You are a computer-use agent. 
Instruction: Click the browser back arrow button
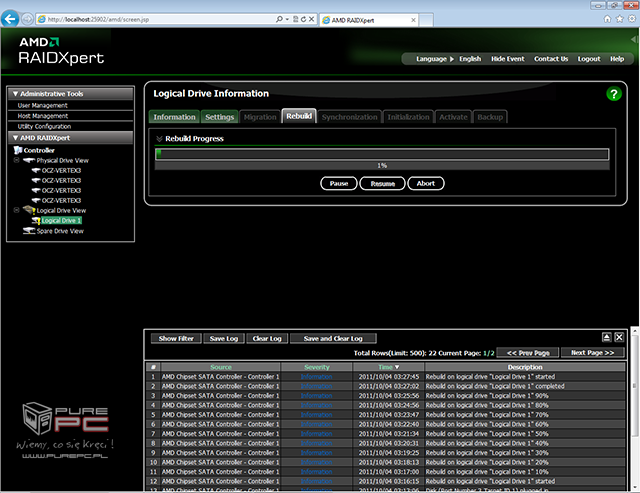click(x=10, y=19)
